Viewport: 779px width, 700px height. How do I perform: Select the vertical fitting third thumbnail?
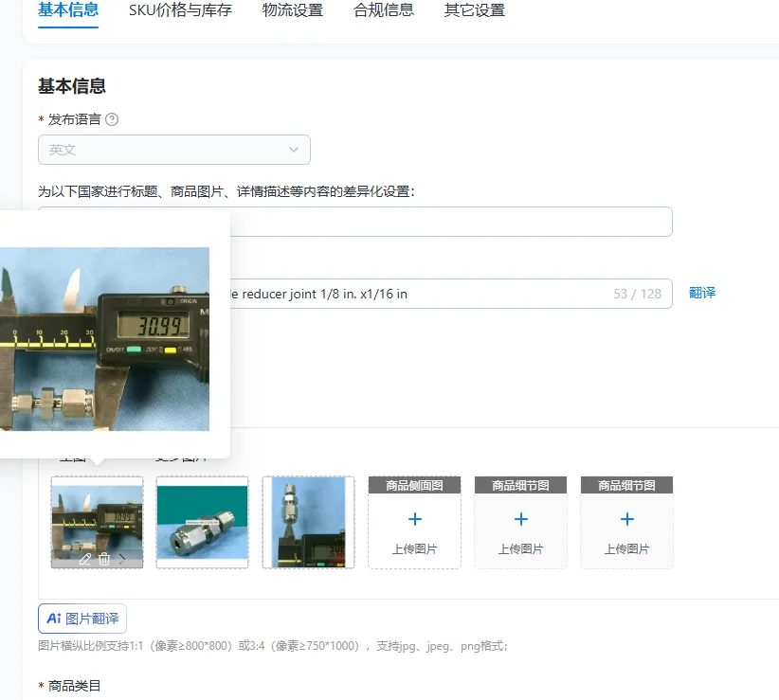[x=309, y=522]
